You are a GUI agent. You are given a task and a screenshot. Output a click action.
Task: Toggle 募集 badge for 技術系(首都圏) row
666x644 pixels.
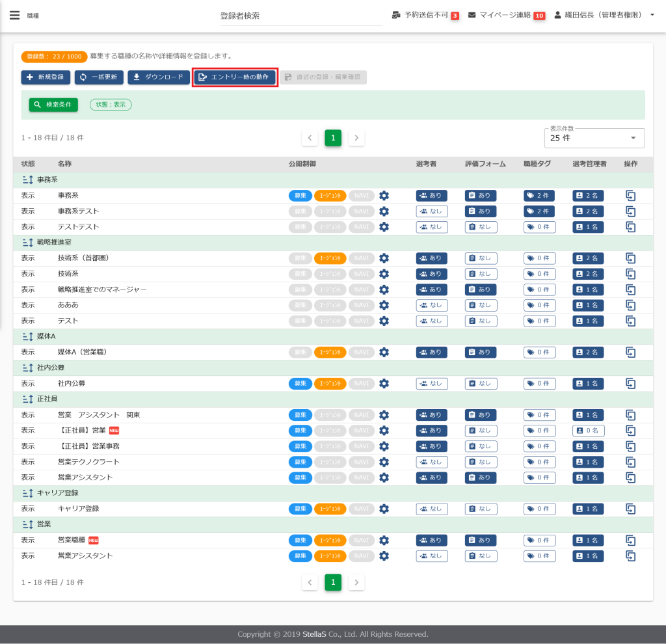coord(299,258)
